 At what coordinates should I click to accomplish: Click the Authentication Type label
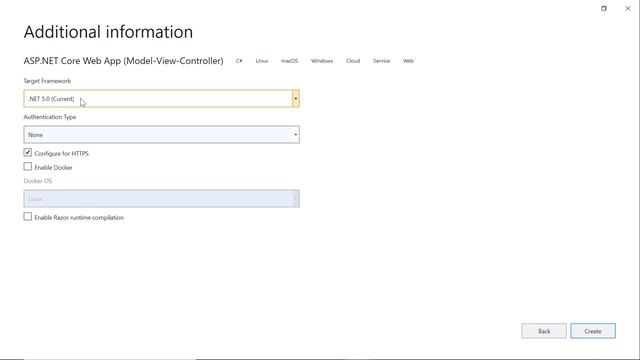tap(50, 117)
